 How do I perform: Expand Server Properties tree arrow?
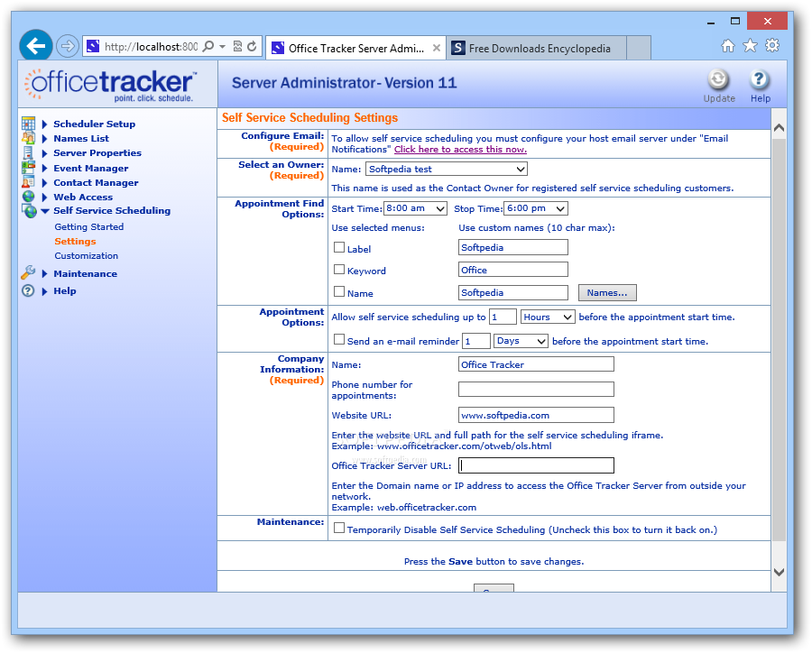[44, 153]
